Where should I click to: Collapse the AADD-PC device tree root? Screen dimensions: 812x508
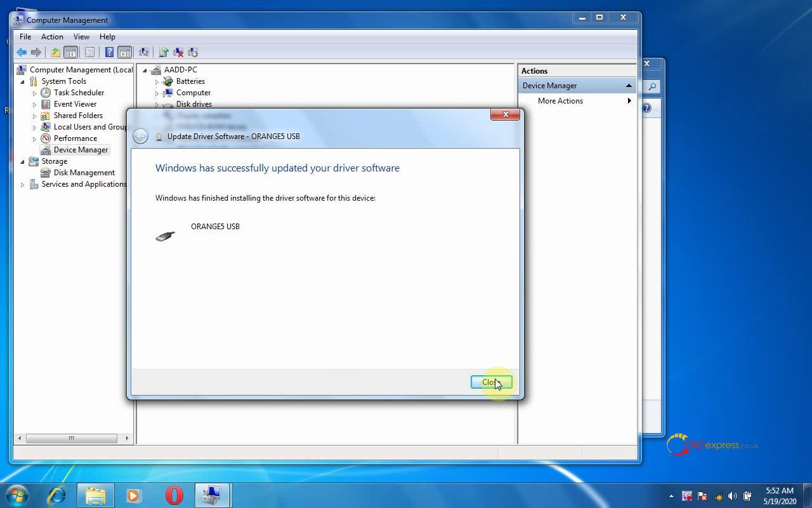[x=145, y=70]
